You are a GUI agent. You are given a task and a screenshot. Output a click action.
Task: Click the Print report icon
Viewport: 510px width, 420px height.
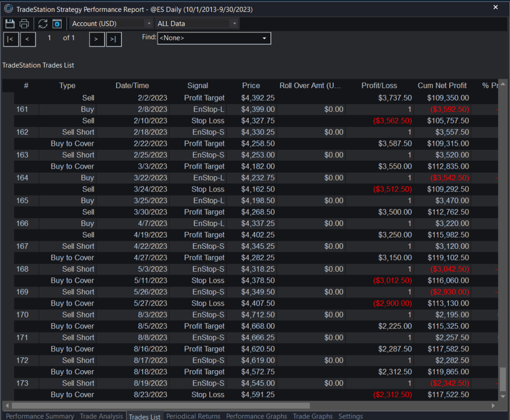coord(24,24)
